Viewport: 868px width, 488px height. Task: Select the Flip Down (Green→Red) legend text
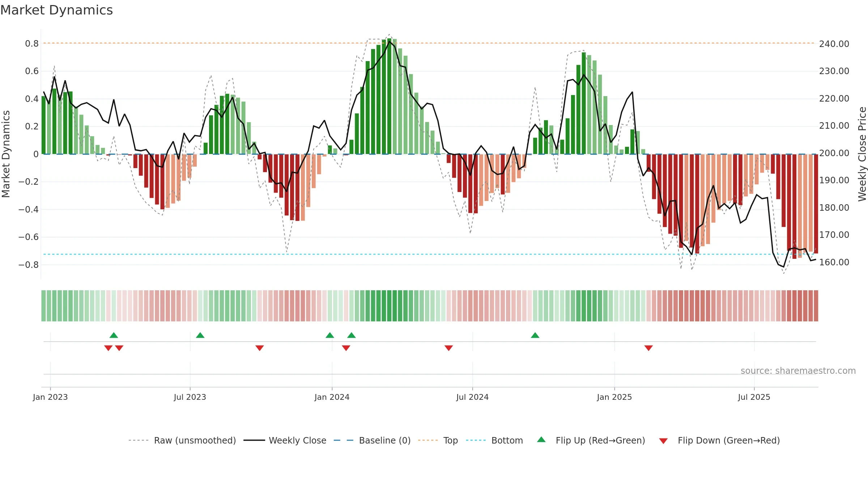[x=729, y=440]
